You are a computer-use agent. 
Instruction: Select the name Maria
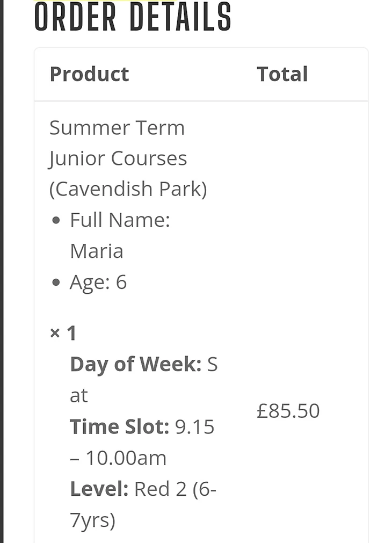tap(97, 251)
